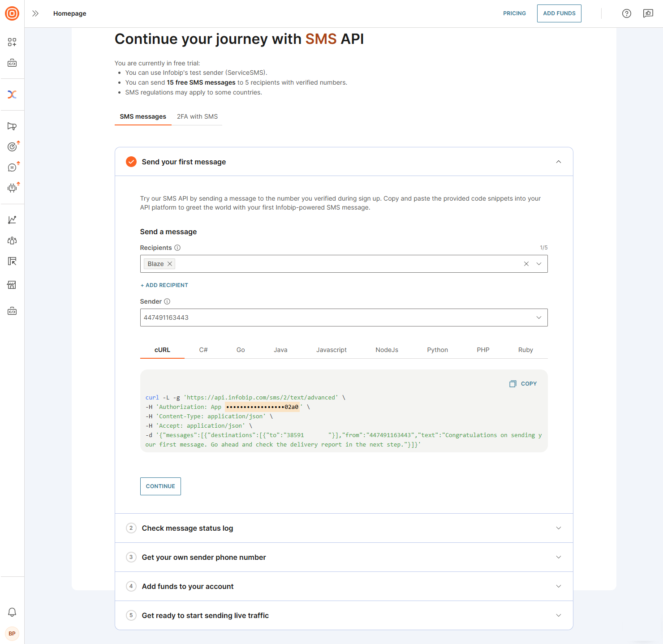Image resolution: width=663 pixels, height=644 pixels.
Task: Copy the cURL code snippet
Action: pos(523,384)
